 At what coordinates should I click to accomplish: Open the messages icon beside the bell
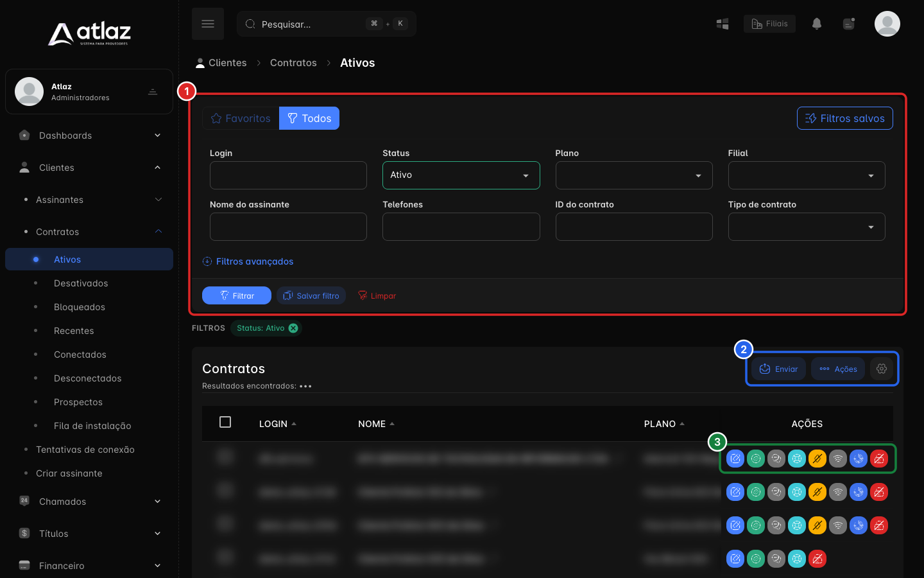[849, 24]
